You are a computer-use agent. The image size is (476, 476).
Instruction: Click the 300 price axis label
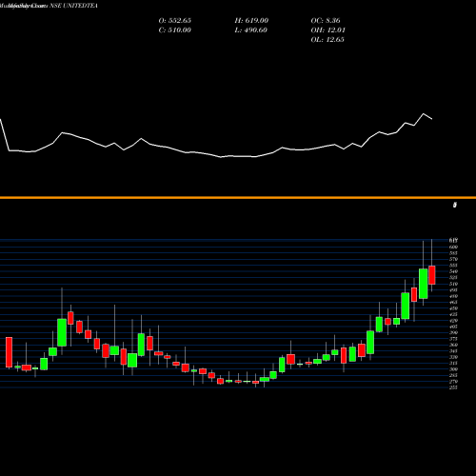point(453,369)
